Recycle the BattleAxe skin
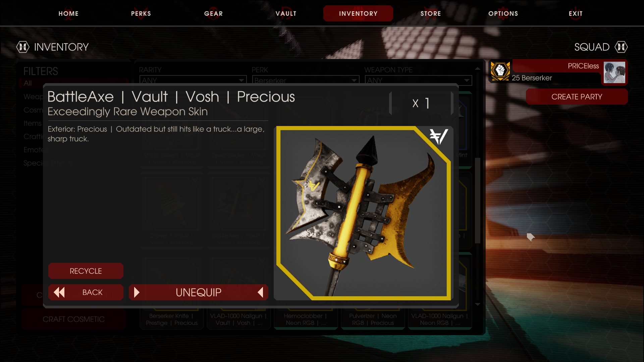 [86, 271]
